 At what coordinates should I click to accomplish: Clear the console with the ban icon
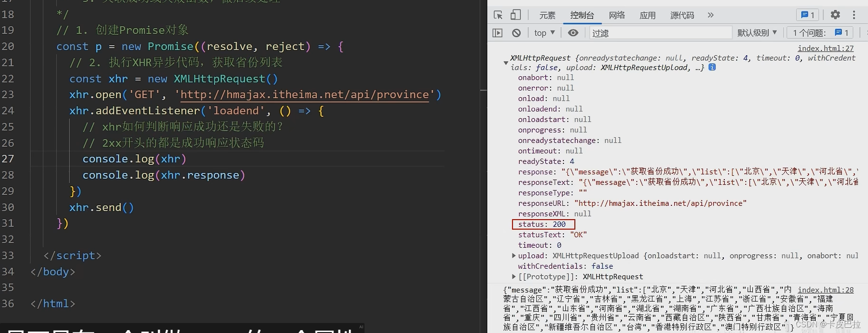click(516, 33)
